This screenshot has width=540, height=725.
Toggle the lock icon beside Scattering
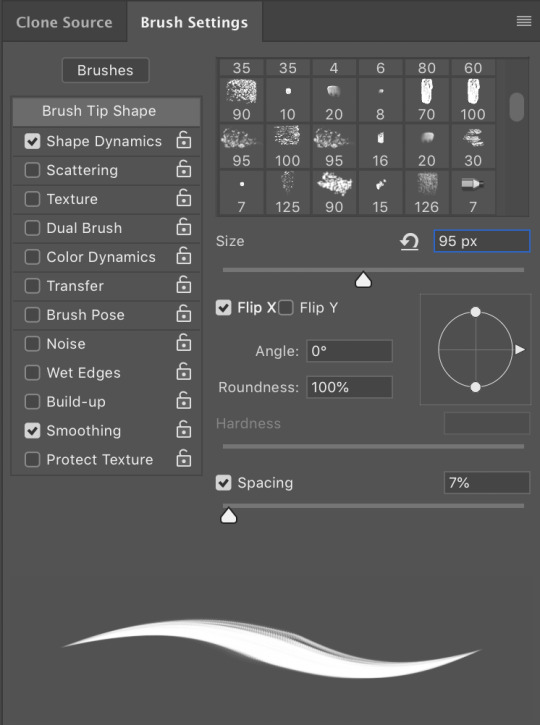pos(184,169)
